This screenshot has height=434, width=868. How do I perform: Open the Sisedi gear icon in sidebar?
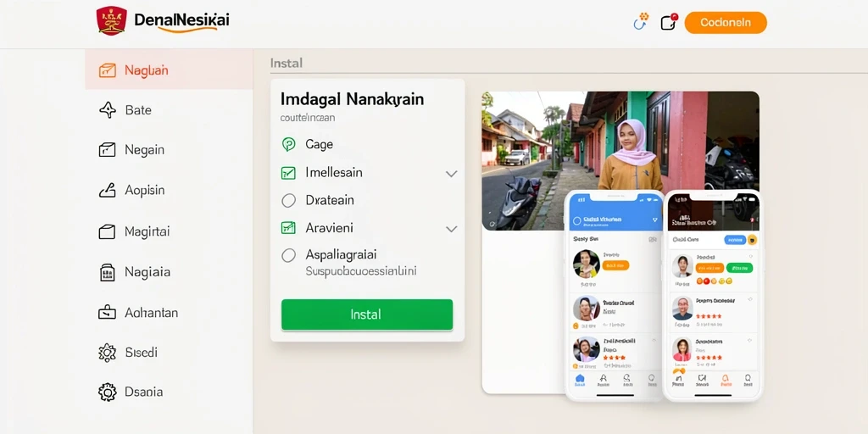coord(107,352)
